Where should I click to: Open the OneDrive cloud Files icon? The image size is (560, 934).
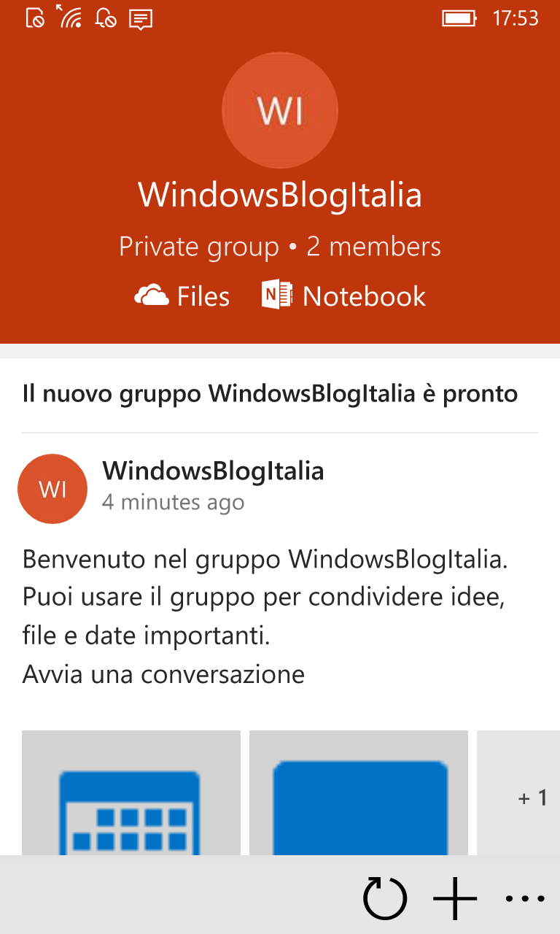point(152,296)
